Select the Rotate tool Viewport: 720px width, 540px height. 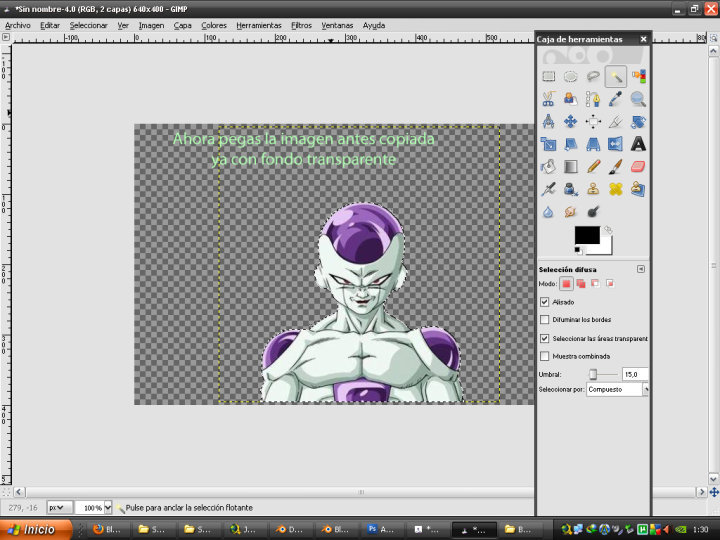tap(638, 121)
